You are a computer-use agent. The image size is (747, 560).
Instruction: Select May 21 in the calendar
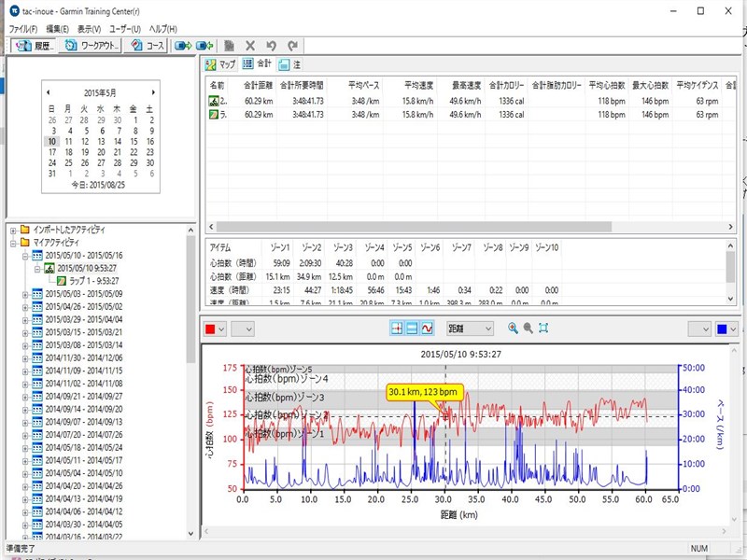(x=118, y=152)
